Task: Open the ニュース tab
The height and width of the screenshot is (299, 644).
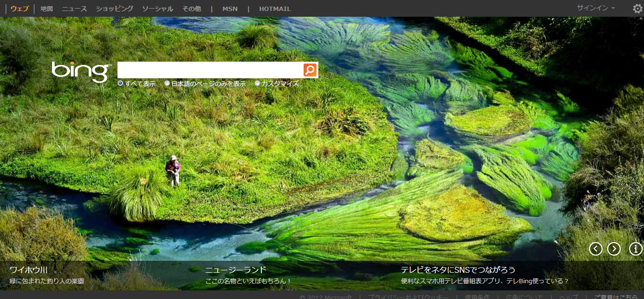Action: (74, 9)
